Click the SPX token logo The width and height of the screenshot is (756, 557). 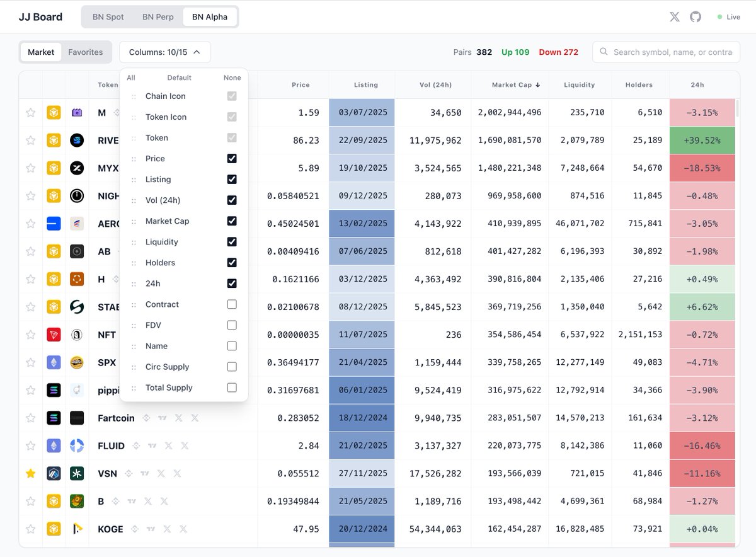click(x=77, y=362)
